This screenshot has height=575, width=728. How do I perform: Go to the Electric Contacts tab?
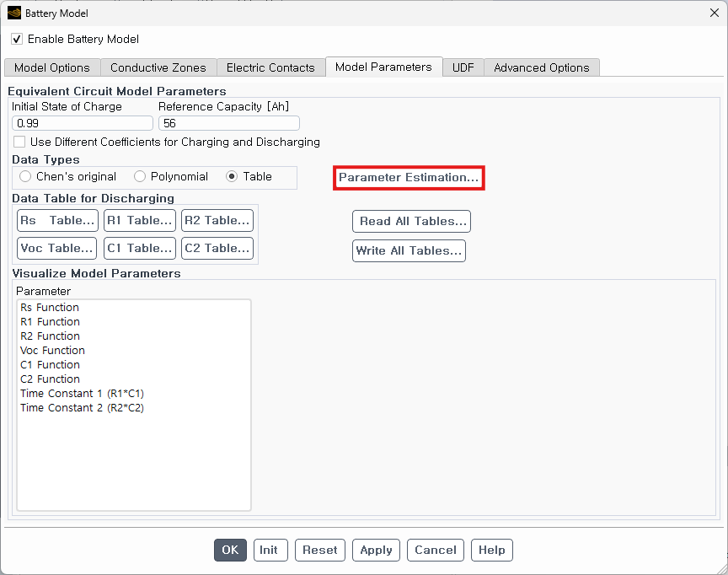270,67
